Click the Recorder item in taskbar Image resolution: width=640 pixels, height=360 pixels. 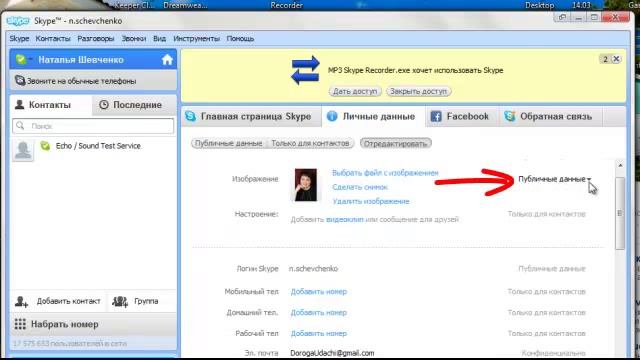[287, 5]
